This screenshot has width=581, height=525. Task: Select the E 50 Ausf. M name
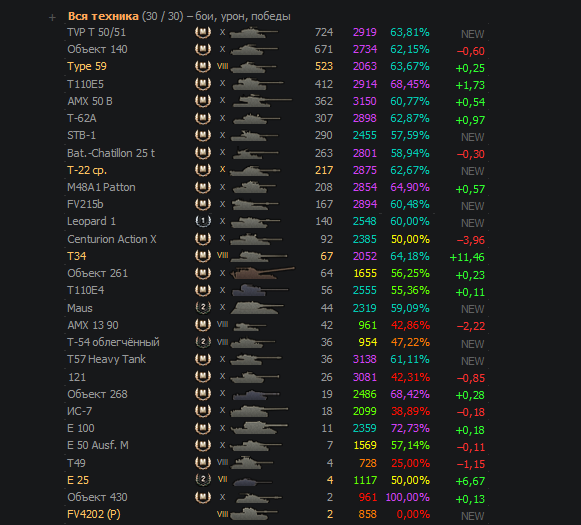[x=98, y=445]
